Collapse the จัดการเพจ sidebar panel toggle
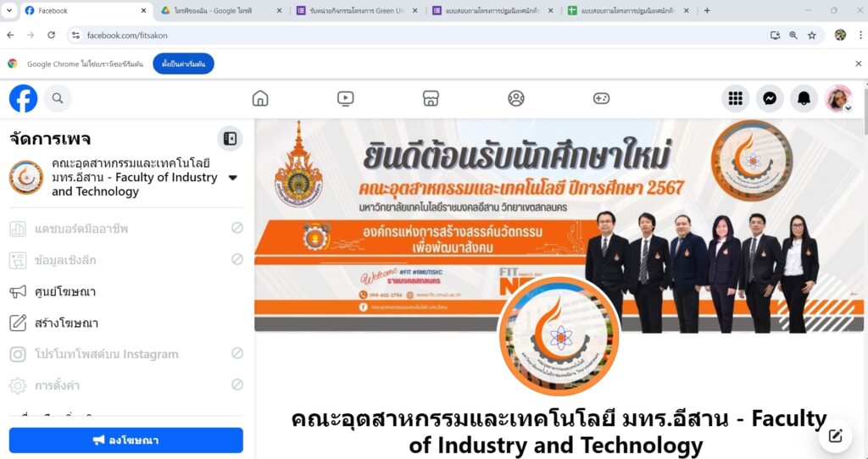Viewport: 868px width, 459px height. pyautogui.click(x=230, y=138)
